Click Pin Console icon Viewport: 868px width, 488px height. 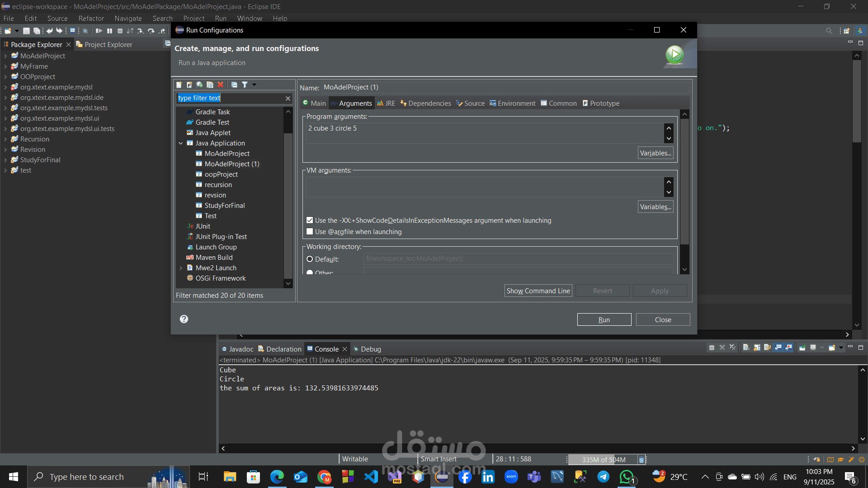point(802,347)
